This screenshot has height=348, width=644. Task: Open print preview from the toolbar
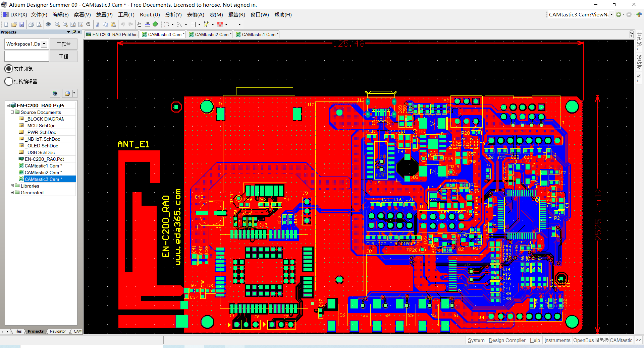(x=39, y=24)
